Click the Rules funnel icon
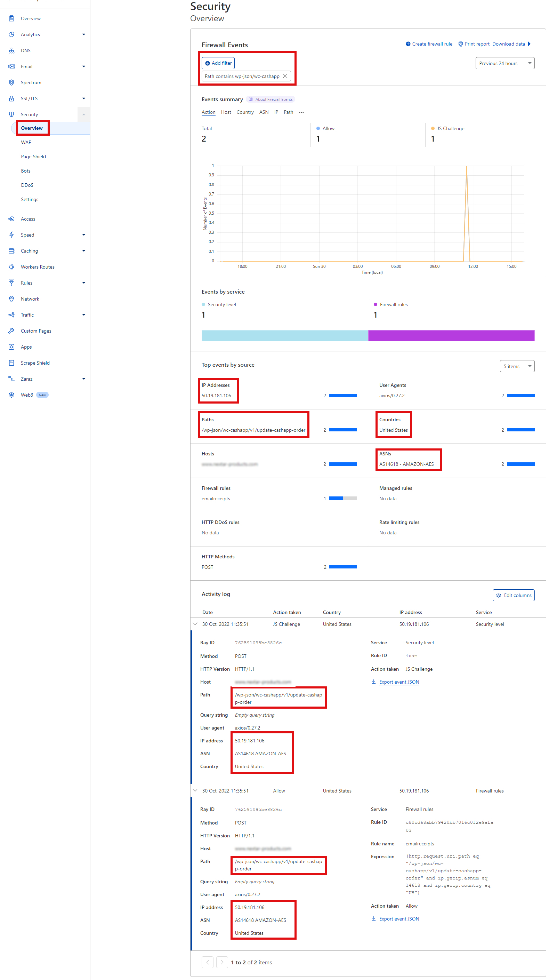 coord(11,283)
